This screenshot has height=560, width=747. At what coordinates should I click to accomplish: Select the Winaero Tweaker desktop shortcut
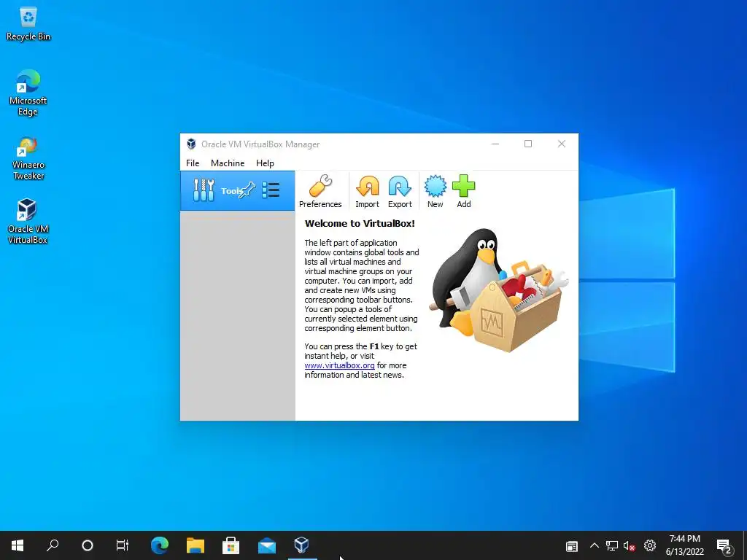click(28, 158)
